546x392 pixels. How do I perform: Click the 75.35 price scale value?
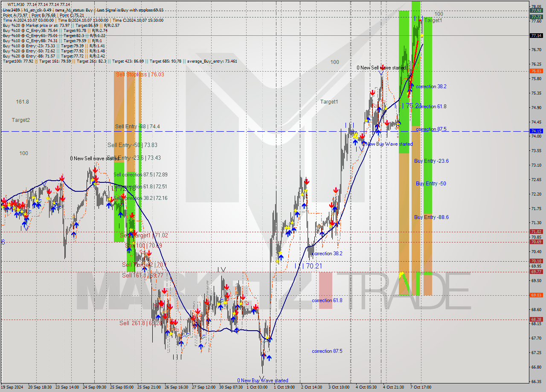(x=536, y=93)
